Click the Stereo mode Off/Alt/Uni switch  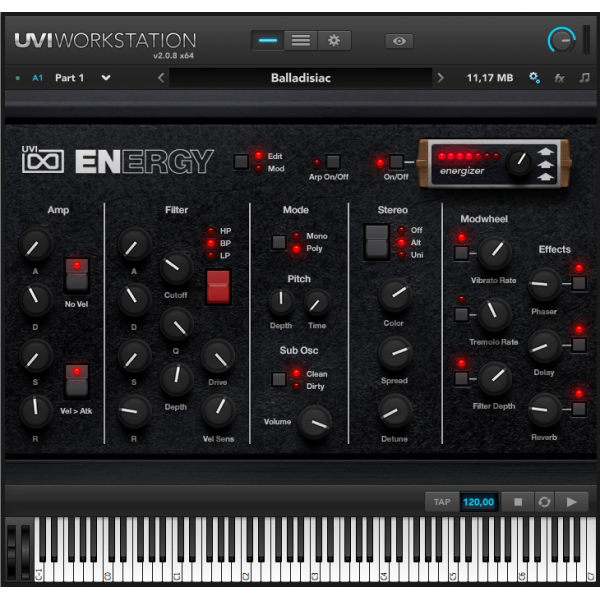point(377,242)
